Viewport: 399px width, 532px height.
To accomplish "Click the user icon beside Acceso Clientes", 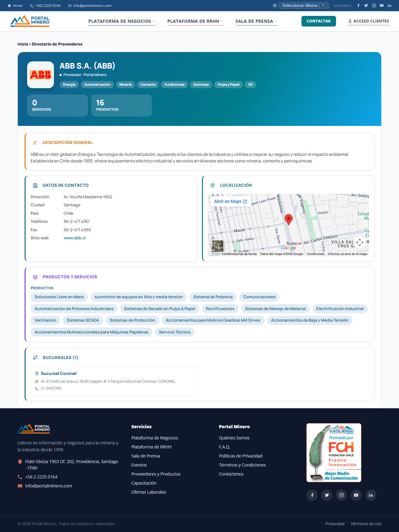I will (350, 21).
